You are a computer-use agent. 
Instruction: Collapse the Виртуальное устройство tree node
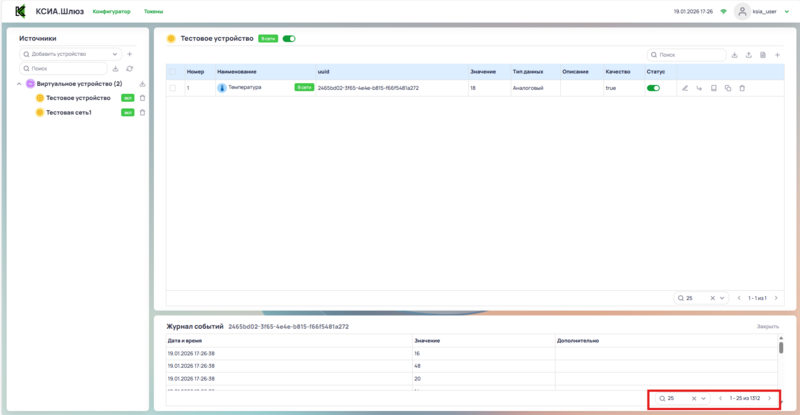20,84
